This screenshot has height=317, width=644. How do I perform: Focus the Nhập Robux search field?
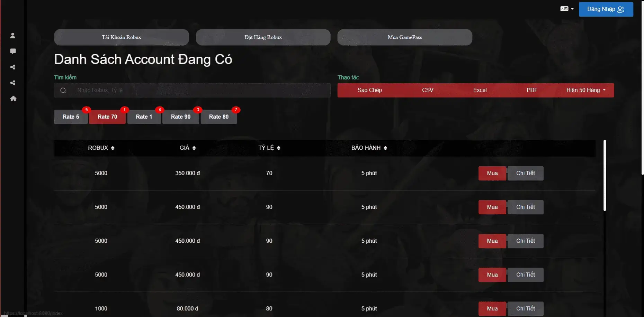coord(201,90)
